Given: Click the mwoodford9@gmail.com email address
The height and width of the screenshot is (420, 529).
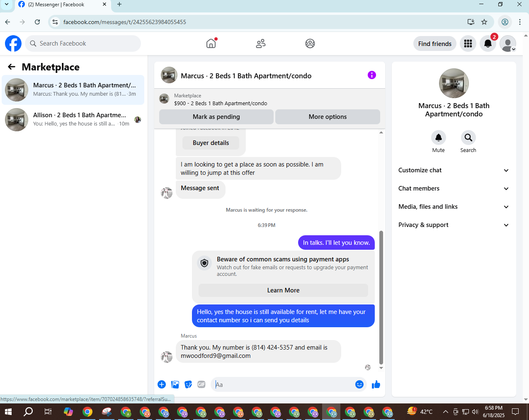Looking at the screenshot, I should coord(216,356).
